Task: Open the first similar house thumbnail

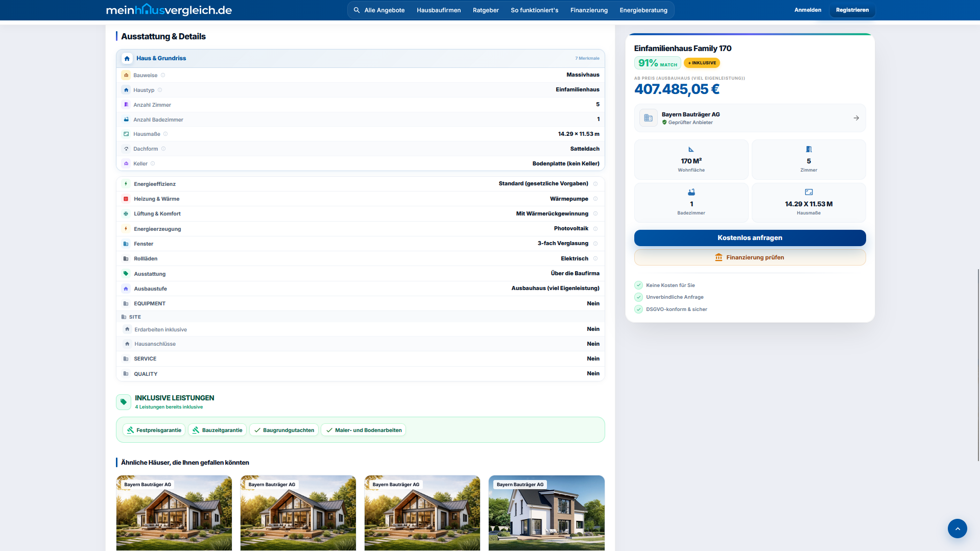Action: tap(174, 513)
